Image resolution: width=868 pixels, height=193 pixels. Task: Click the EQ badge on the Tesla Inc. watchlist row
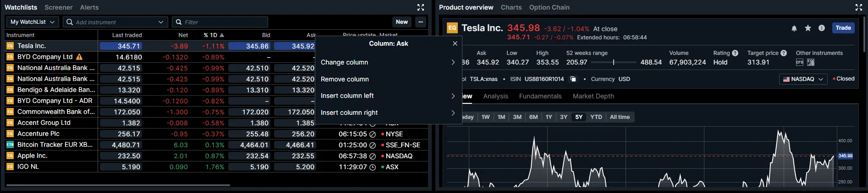pos(10,46)
